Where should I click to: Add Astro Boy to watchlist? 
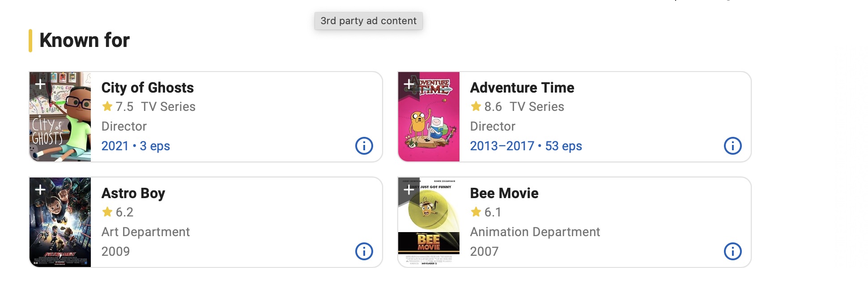click(40, 190)
